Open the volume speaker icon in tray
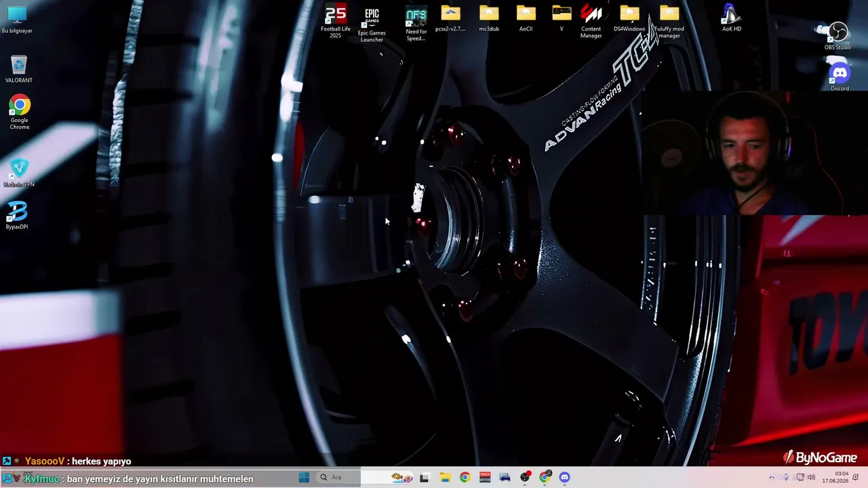Image resolution: width=868 pixels, height=488 pixels. click(x=812, y=477)
